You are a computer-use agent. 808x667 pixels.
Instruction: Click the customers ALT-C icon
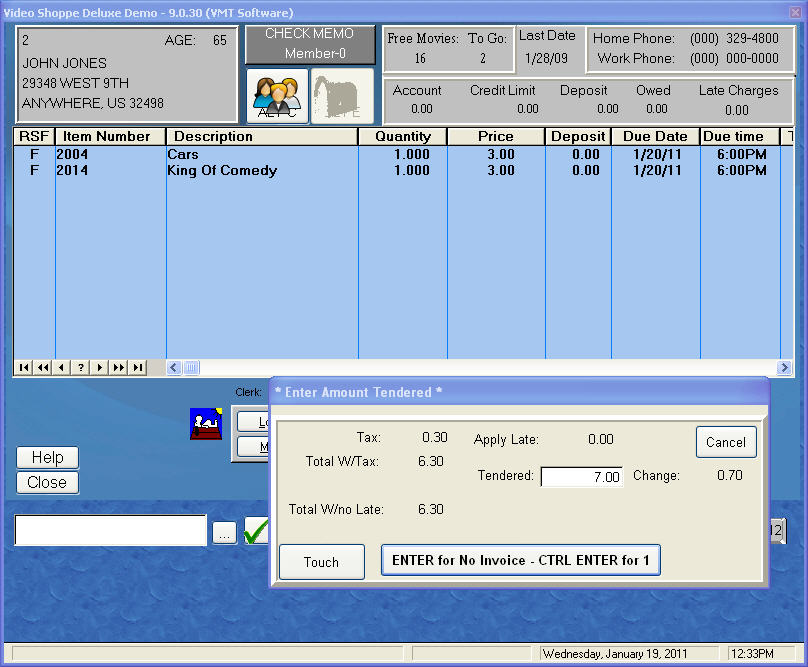(277, 96)
